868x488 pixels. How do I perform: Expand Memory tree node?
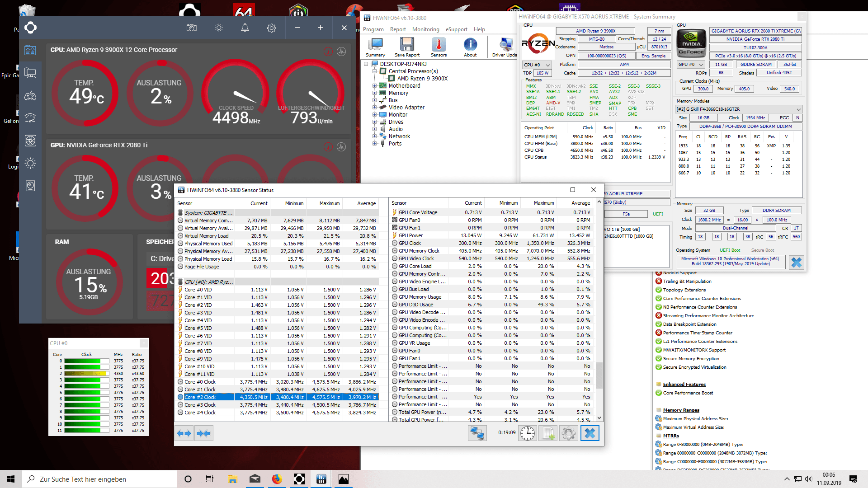[374, 93]
